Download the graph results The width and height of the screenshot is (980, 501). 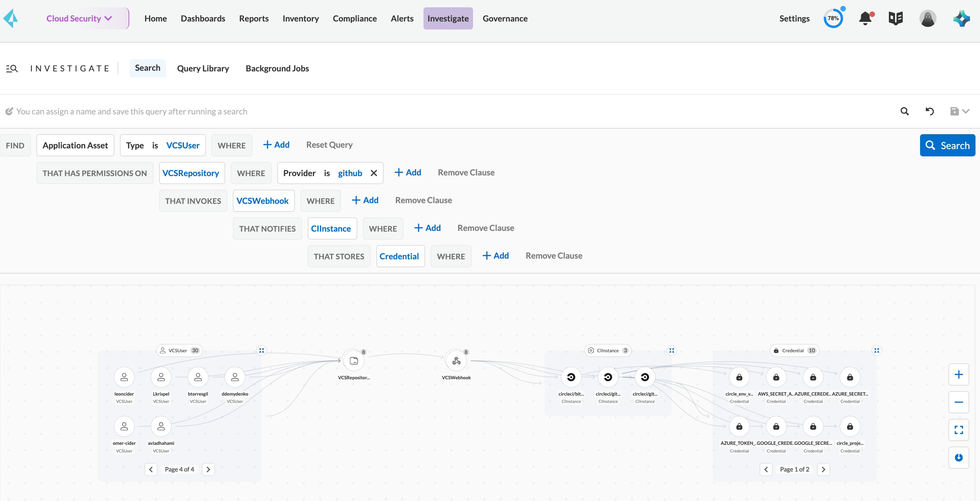pyautogui.click(x=958, y=457)
